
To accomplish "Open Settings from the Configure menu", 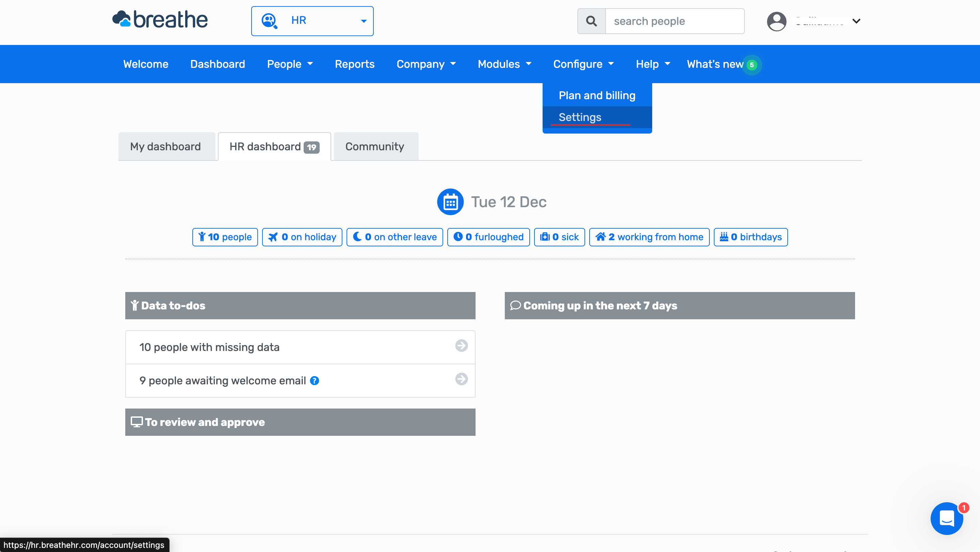I will click(x=580, y=117).
